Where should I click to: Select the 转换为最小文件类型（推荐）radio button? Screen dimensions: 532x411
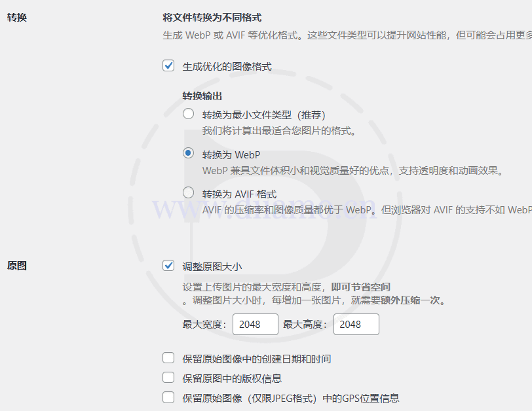[x=189, y=114]
